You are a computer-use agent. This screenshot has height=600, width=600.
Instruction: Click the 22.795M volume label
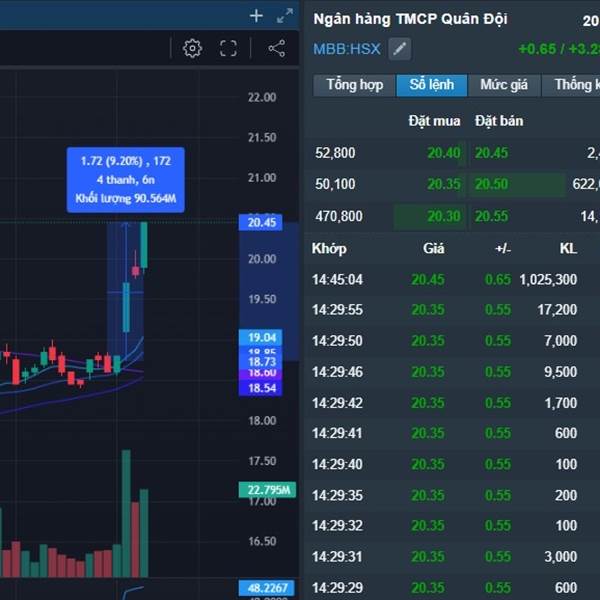[267, 490]
